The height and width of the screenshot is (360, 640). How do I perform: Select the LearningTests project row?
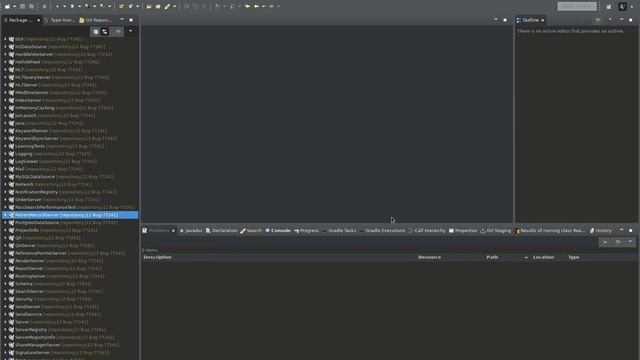pos(70,146)
